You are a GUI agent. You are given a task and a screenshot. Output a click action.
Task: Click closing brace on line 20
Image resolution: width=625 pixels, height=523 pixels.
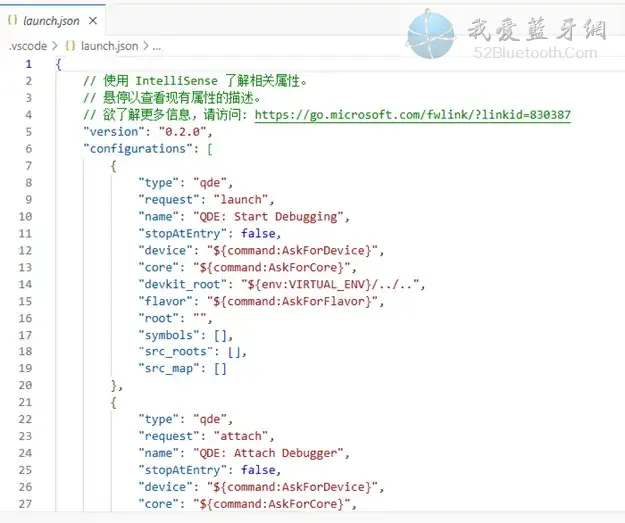(x=114, y=385)
